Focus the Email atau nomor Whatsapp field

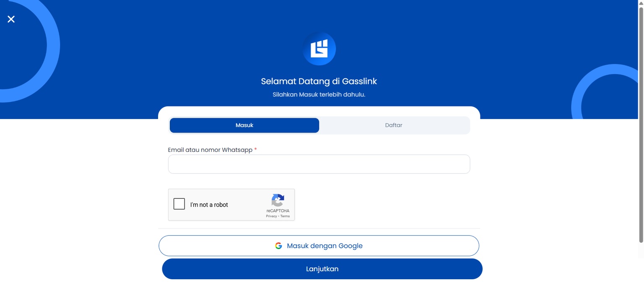[319, 164]
